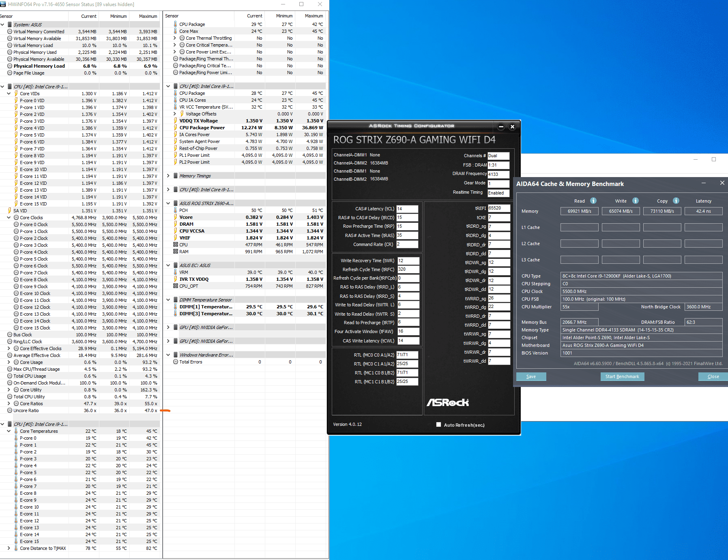Click the Command Rate (CR) value field
728x560 pixels.
click(407, 244)
